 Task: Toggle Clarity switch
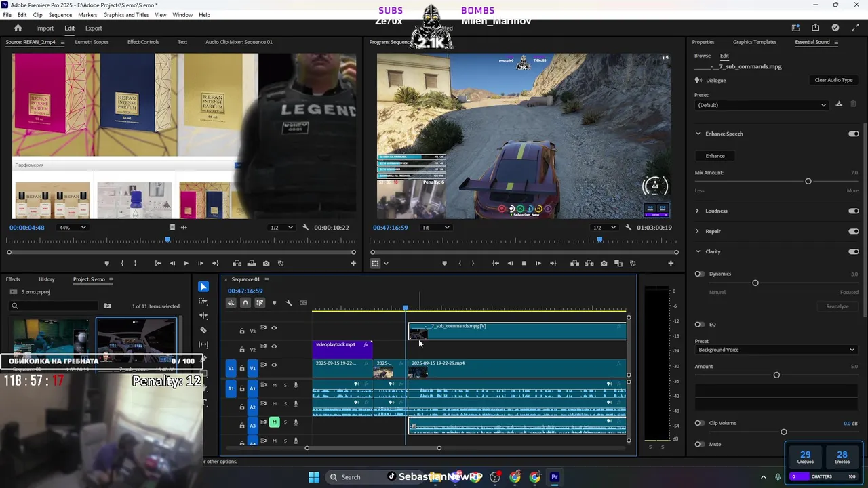tap(853, 251)
